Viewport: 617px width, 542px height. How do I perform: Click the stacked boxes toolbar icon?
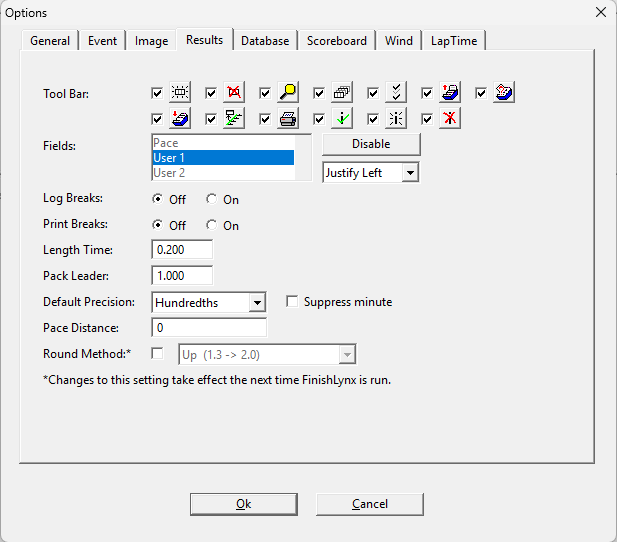pyautogui.click(x=342, y=92)
